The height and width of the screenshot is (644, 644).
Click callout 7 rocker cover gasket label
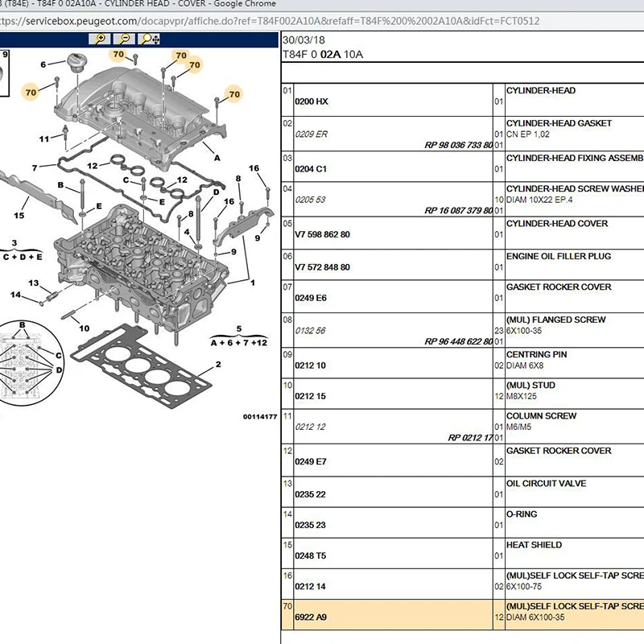point(35,167)
